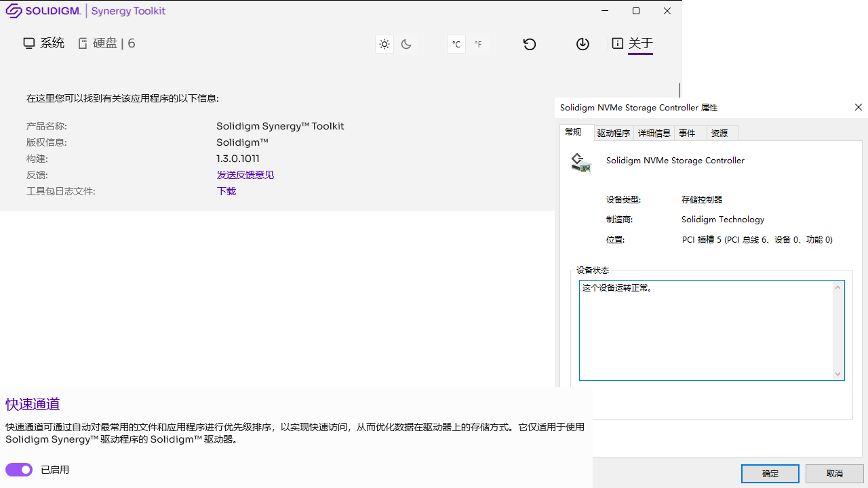Click device status scrollbar down arrow

[838, 373]
